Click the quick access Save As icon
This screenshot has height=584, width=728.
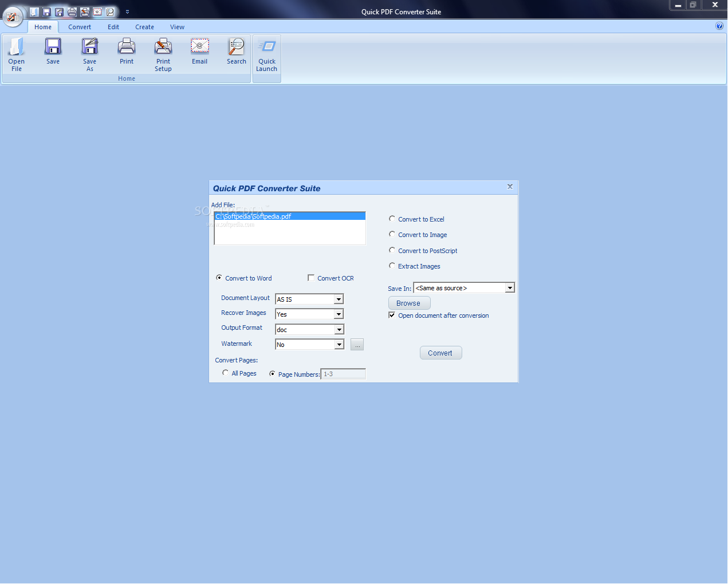60,11
